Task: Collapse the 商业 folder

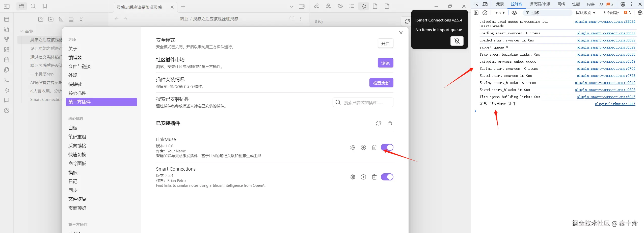Action: [21, 31]
